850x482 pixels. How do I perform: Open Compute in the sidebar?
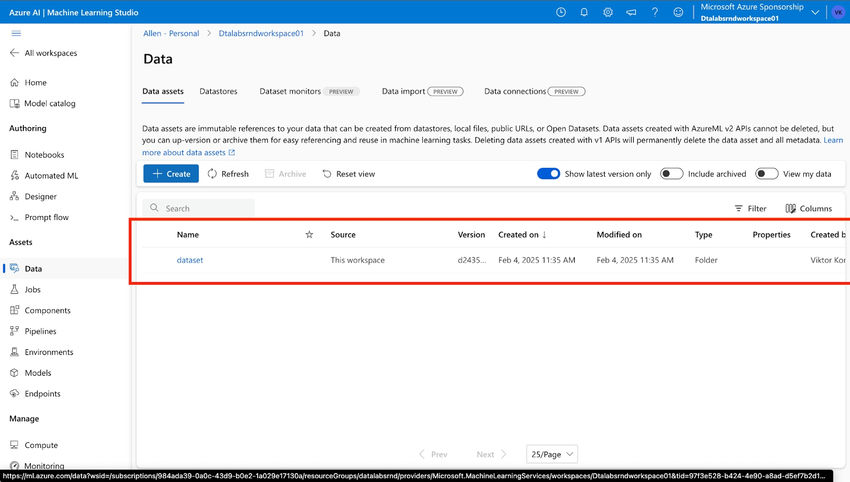tap(34, 445)
